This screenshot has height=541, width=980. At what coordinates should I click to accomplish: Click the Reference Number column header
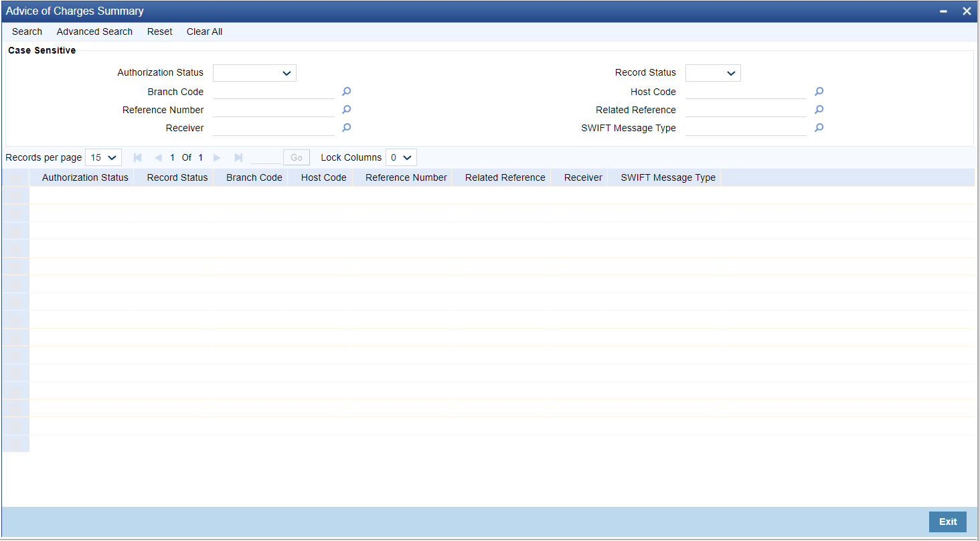pyautogui.click(x=406, y=177)
